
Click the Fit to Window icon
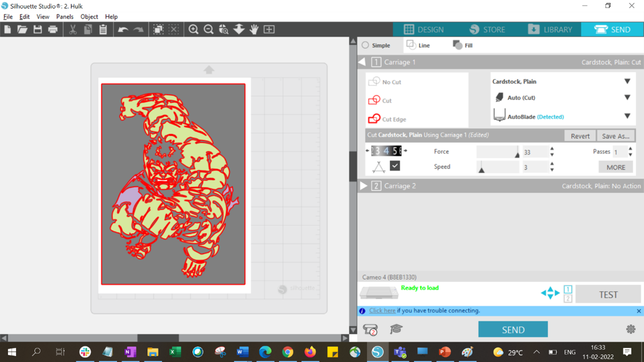point(269,29)
